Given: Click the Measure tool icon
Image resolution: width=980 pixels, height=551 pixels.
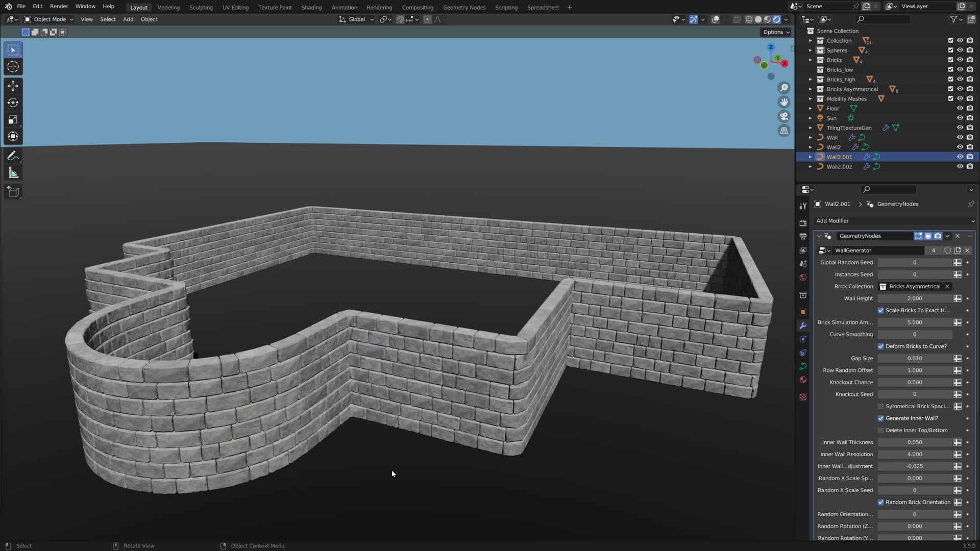Looking at the screenshot, I should click(13, 173).
